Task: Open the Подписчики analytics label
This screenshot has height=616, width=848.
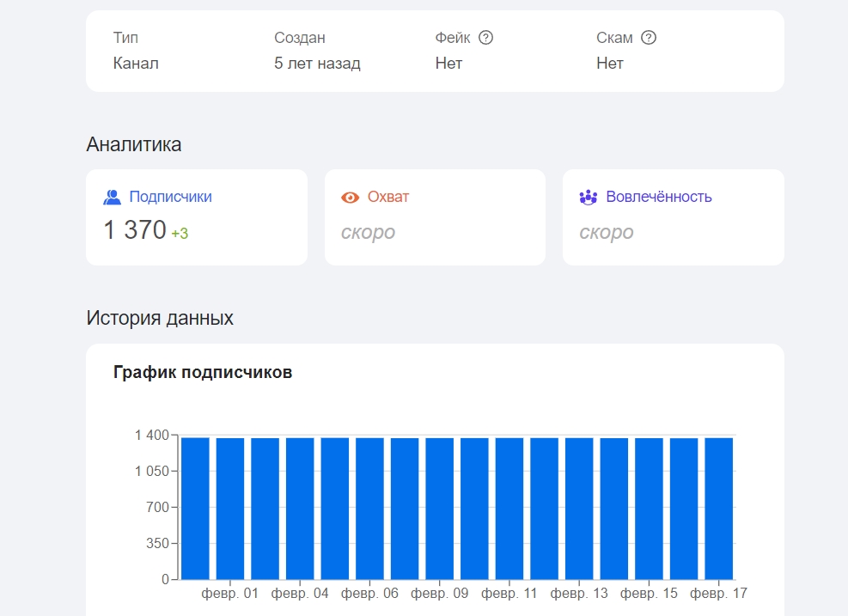Action: tap(170, 197)
